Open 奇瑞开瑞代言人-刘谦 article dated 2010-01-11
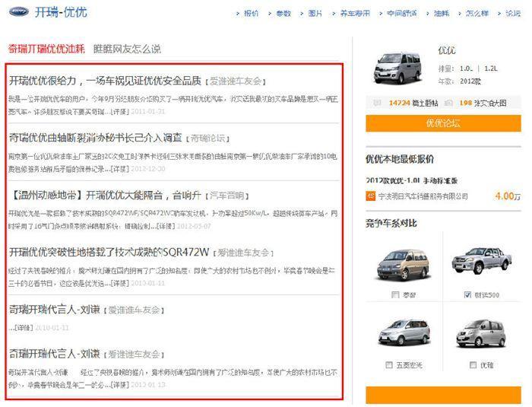Viewport: 532px width, 407px height. click(54, 310)
